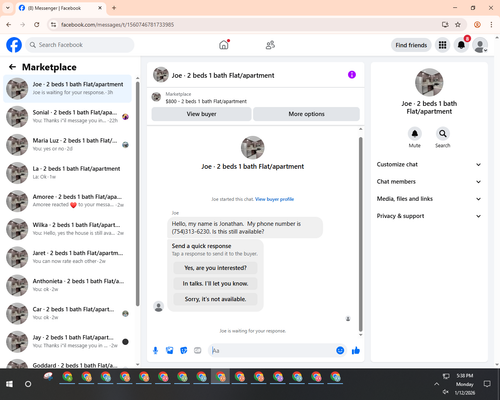This screenshot has height=400, width=500.
Task: Expand Media, files and links section
Action: (x=429, y=199)
